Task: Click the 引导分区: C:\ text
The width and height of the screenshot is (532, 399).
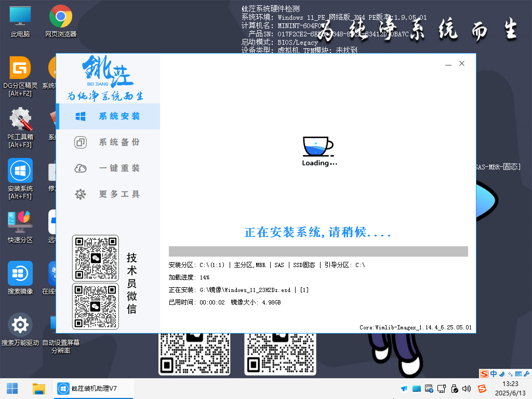Action: [345, 265]
